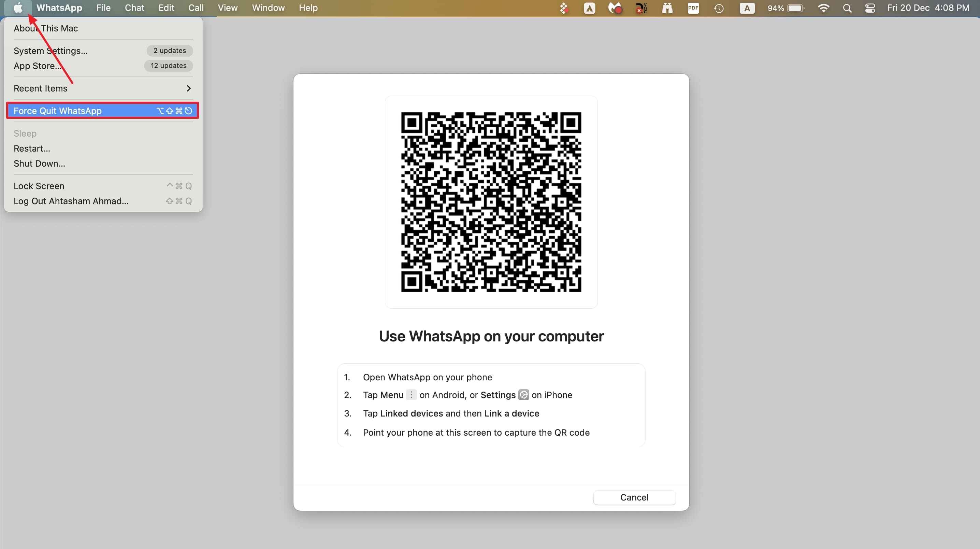Open Control Center icon
The image size is (980, 549).
[x=870, y=8]
